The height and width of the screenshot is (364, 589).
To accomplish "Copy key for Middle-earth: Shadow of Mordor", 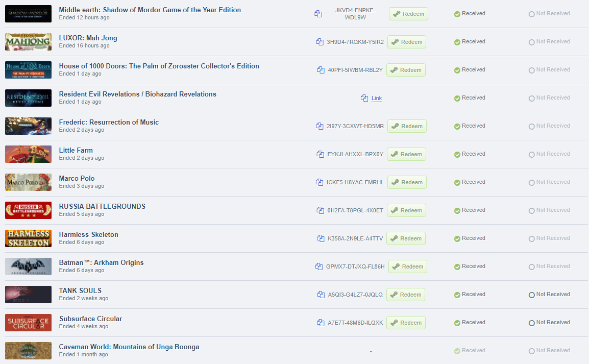I will point(318,14).
